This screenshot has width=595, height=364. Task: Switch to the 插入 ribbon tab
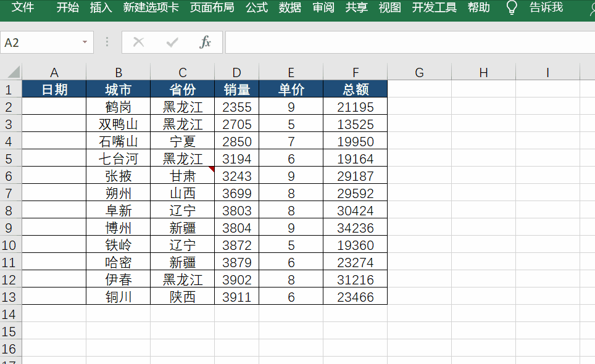(x=101, y=7)
